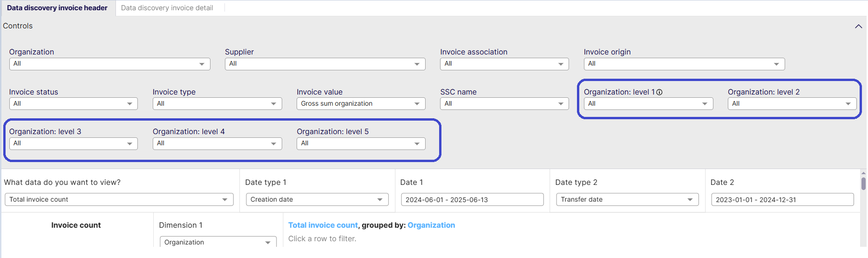
Task: Click the Organization grouped-by link
Action: pos(431,225)
